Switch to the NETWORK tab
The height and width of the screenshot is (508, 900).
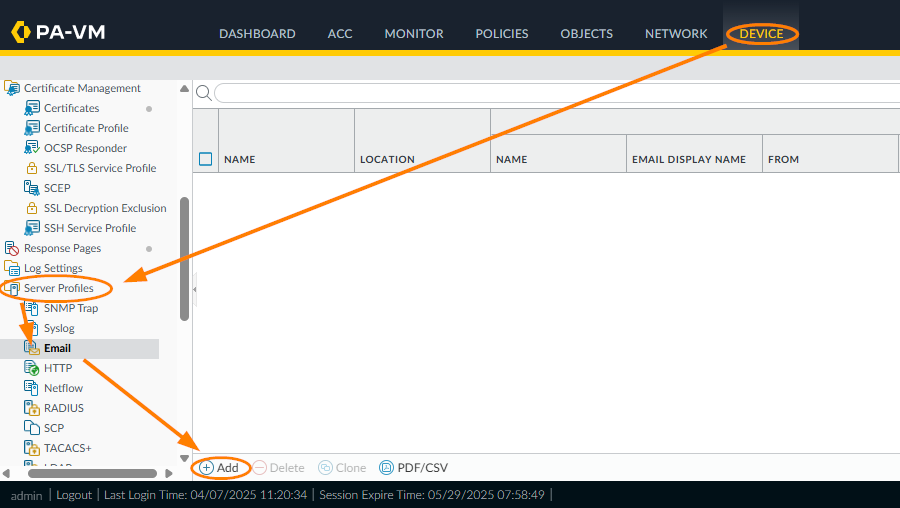point(676,34)
